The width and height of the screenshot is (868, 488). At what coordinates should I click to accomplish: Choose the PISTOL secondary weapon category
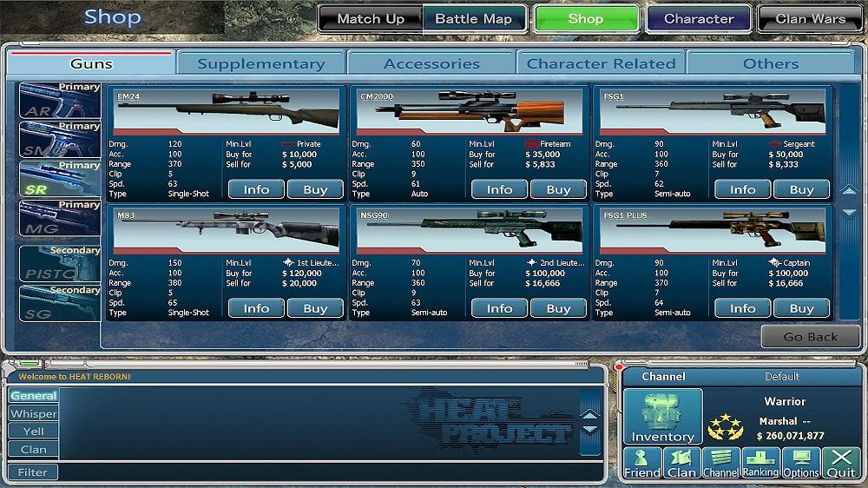59,263
